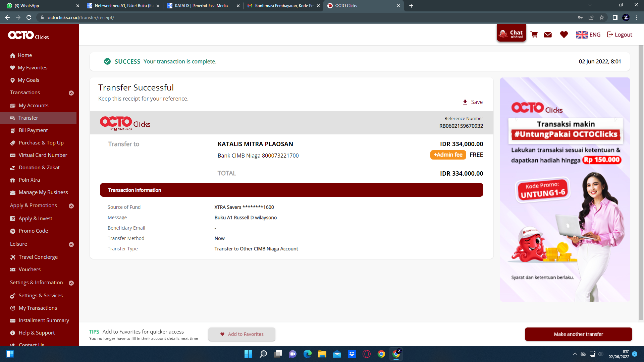Viewport: 644px width, 362px height.
Task: Open saved password key icon
Action: click(580, 17)
